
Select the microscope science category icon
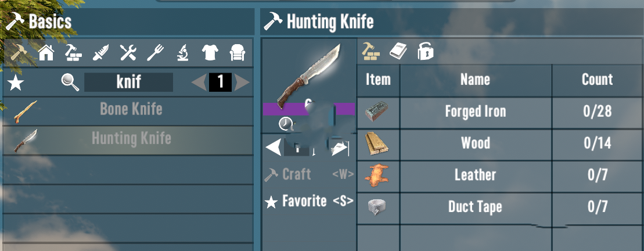(x=183, y=53)
